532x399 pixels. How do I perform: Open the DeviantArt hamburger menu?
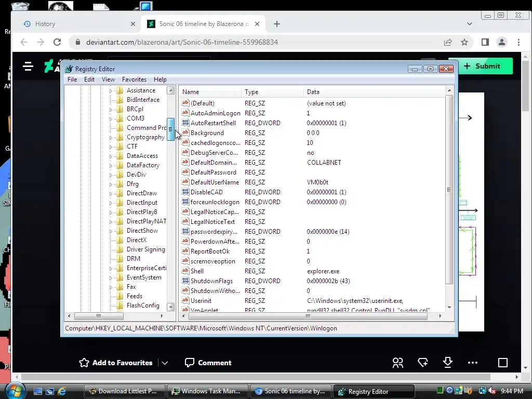click(x=28, y=66)
